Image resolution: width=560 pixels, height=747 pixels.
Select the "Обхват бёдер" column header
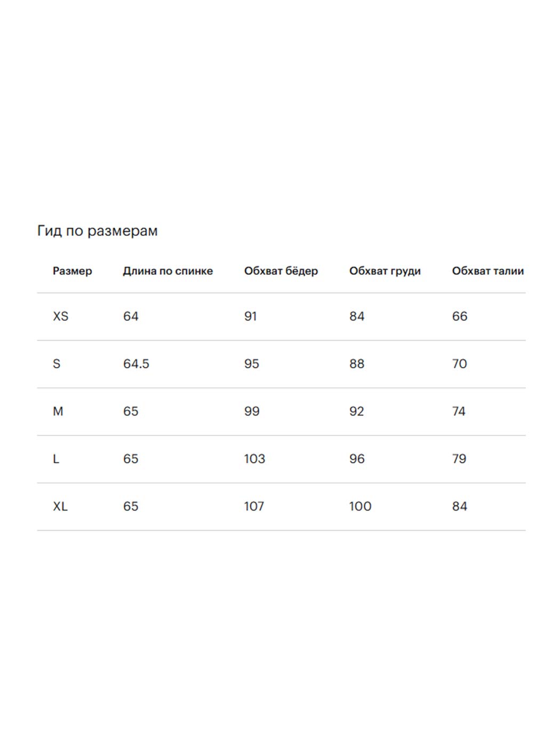coord(281,271)
